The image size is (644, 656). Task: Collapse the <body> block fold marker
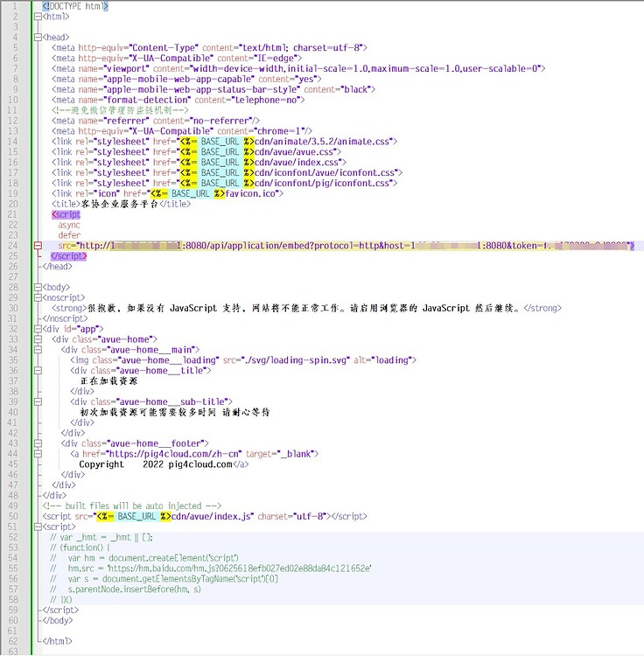[38, 288]
